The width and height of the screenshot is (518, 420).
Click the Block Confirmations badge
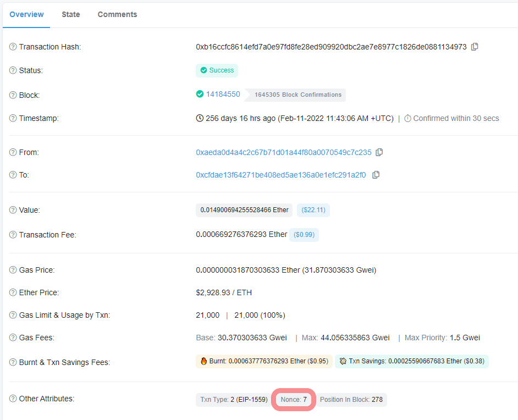(297, 95)
